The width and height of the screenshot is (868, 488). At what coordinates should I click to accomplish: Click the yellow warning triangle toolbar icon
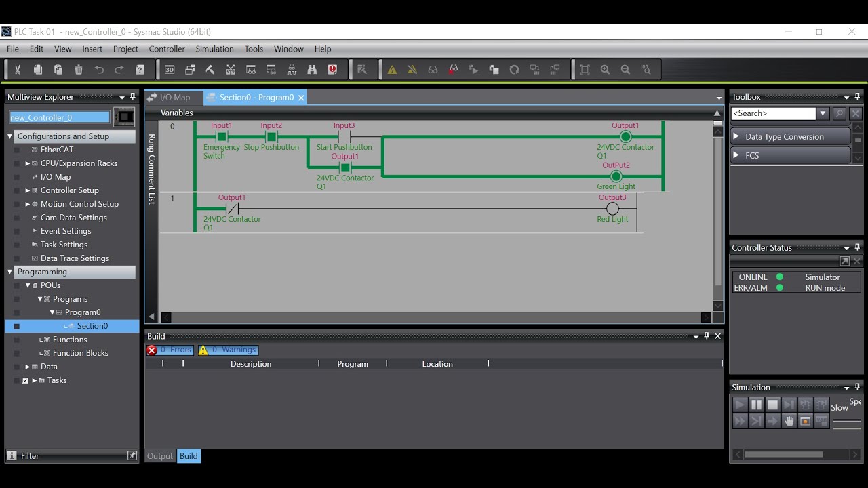[x=392, y=69]
